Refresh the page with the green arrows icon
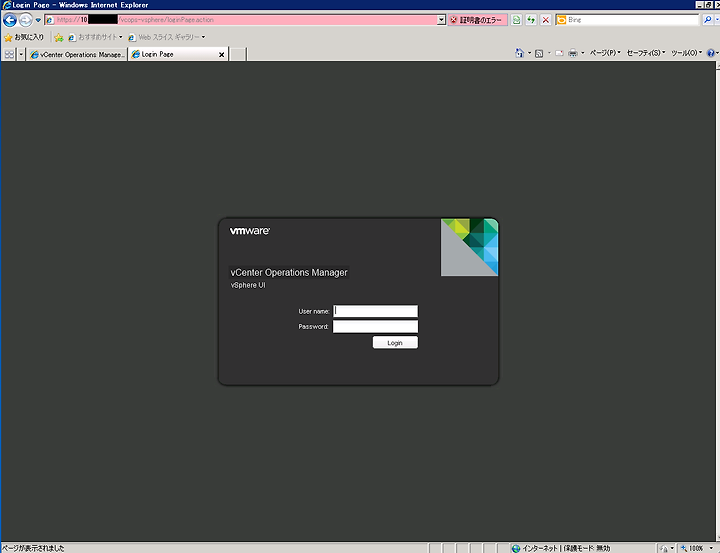 click(x=531, y=20)
